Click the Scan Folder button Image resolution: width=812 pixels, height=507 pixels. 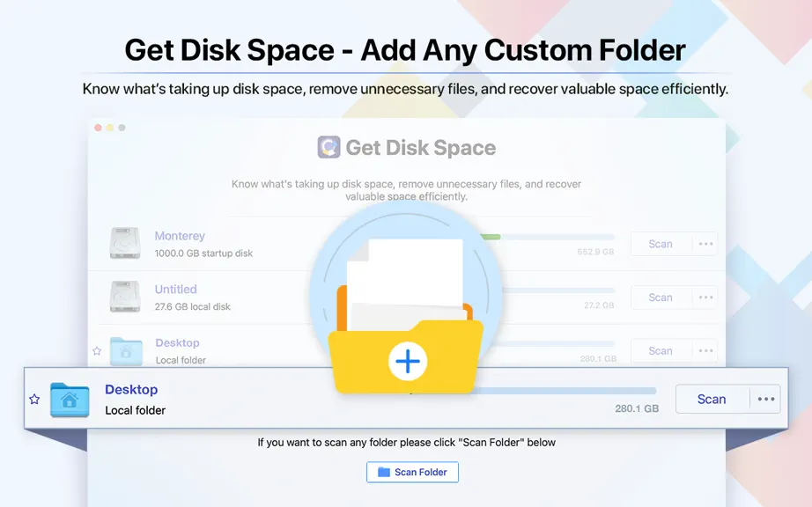tap(412, 472)
